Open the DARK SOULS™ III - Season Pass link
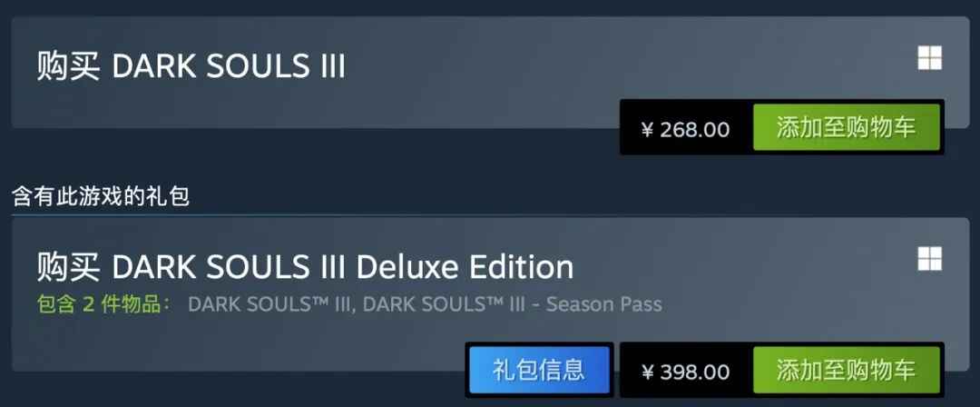 click(512, 304)
